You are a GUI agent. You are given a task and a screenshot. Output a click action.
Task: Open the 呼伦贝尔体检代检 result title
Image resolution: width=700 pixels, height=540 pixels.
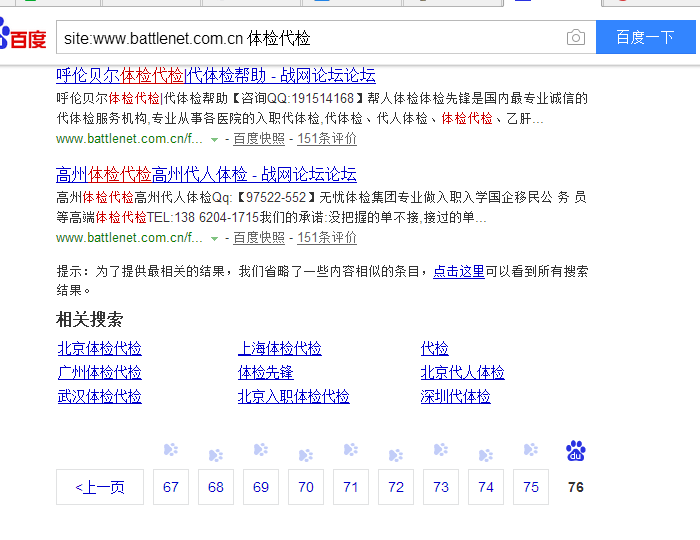coord(216,75)
